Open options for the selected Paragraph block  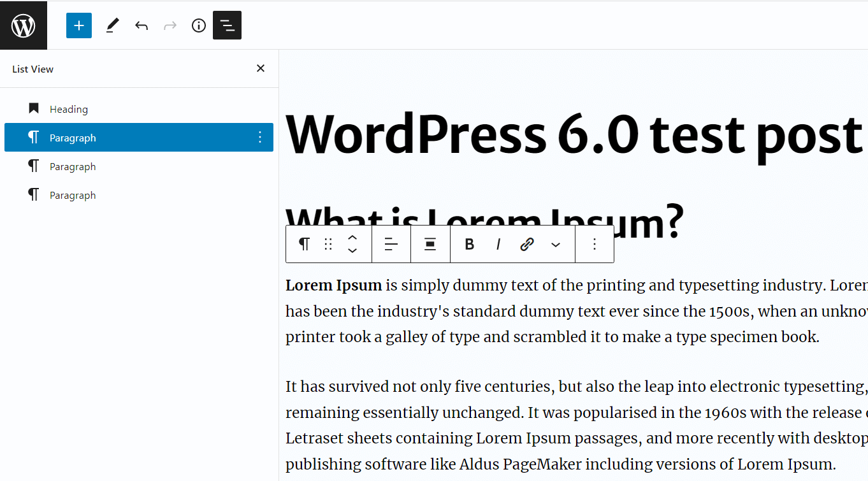259,138
